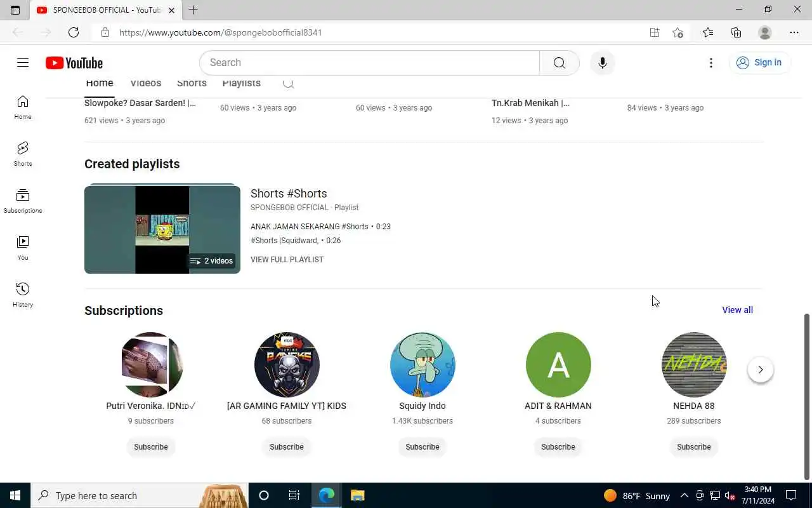Start voice search with microphone icon

[602, 63]
